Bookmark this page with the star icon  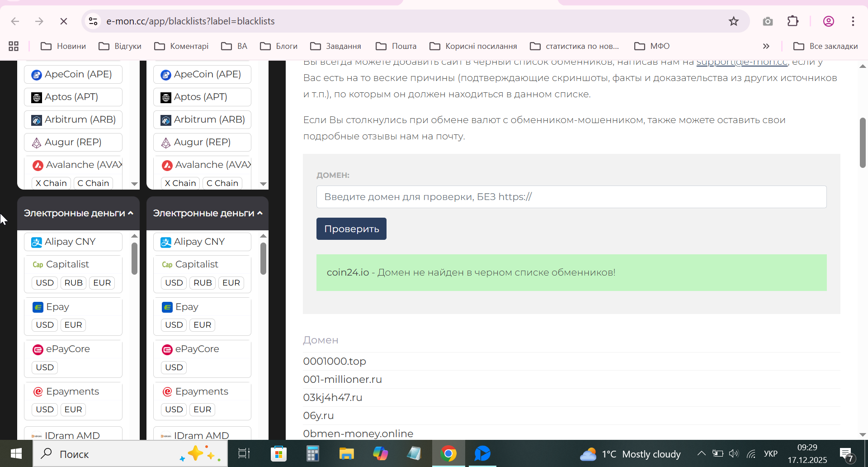tap(733, 21)
